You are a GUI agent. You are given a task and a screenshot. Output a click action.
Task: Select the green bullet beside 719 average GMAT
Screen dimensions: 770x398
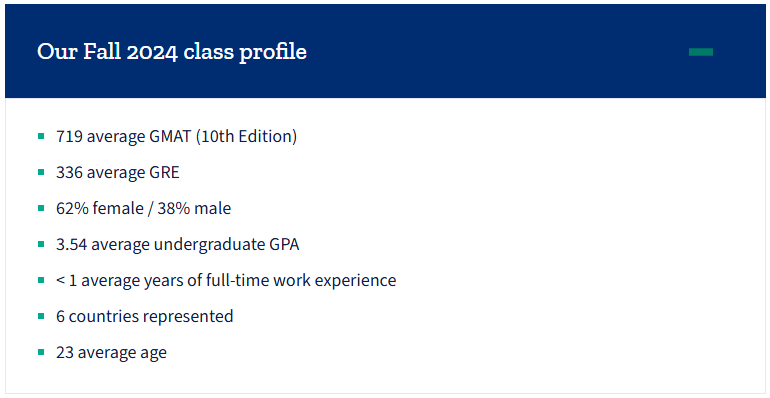pos(41,136)
